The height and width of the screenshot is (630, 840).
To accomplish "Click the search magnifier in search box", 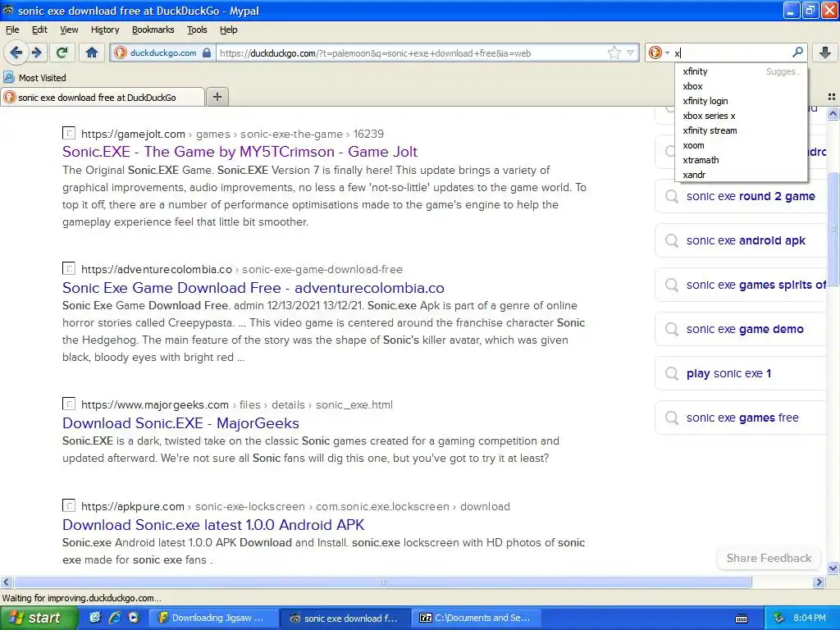I will tap(797, 52).
